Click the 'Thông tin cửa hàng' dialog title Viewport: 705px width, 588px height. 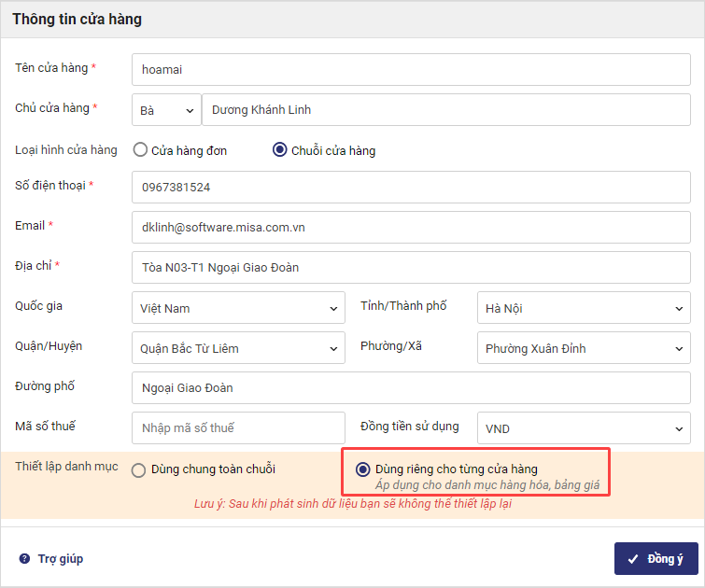(77, 20)
